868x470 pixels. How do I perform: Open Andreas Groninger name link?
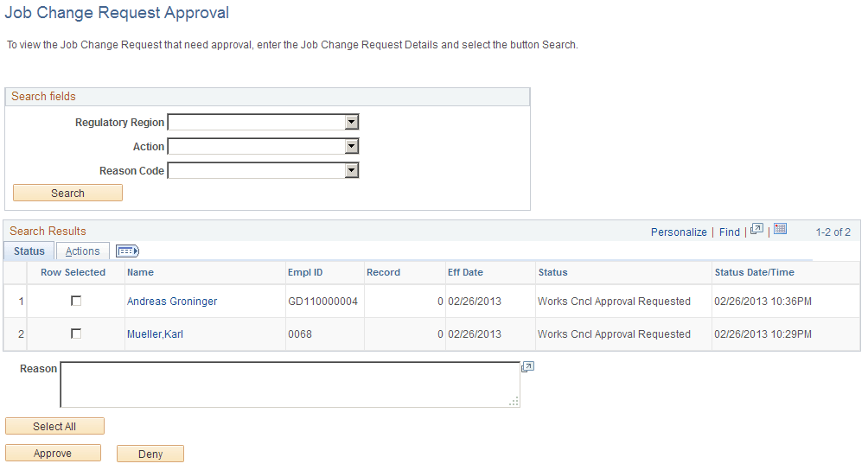pyautogui.click(x=172, y=302)
